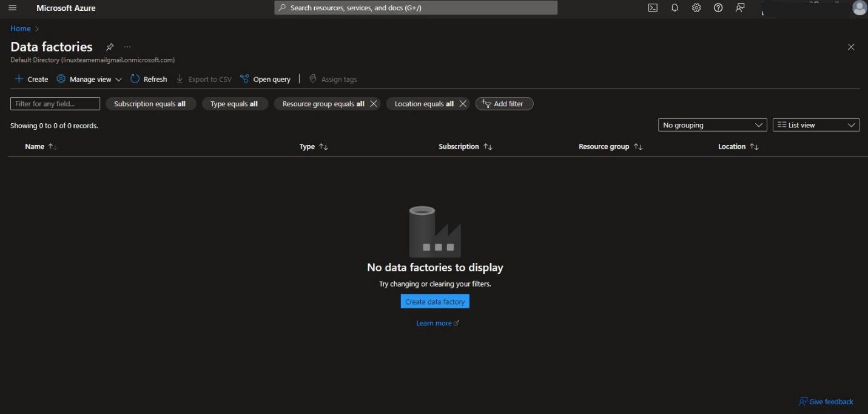This screenshot has height=414, width=868.
Task: Open more options ellipsis beside title
Action: click(127, 47)
